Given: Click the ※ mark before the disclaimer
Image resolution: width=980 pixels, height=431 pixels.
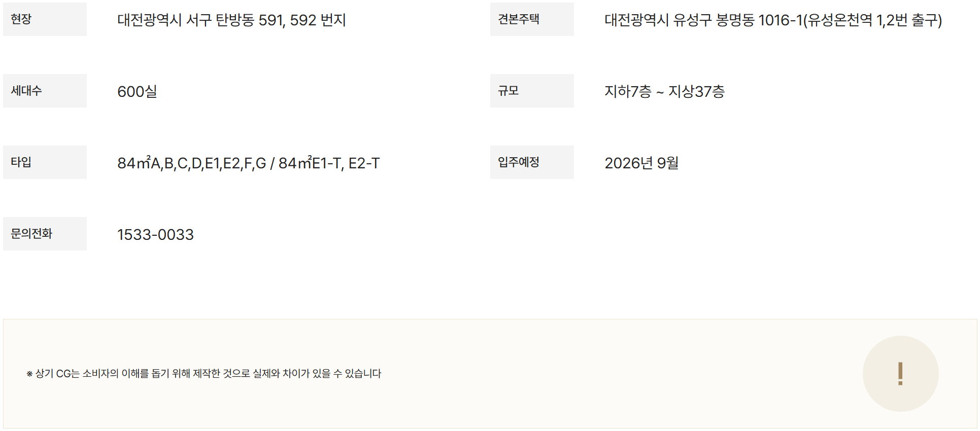Looking at the screenshot, I should (x=29, y=374).
